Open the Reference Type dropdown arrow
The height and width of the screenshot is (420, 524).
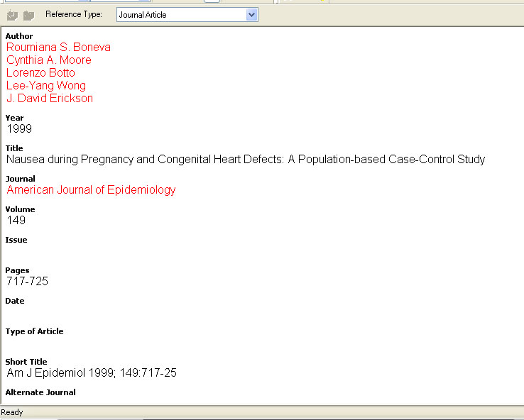251,15
